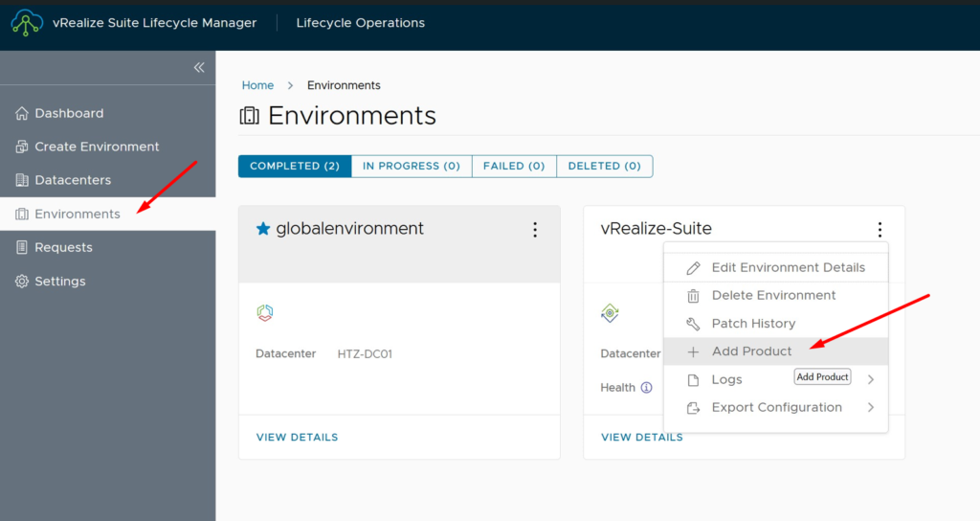
Task: Click the product icon in vRealize-Suite card
Action: tap(610, 312)
